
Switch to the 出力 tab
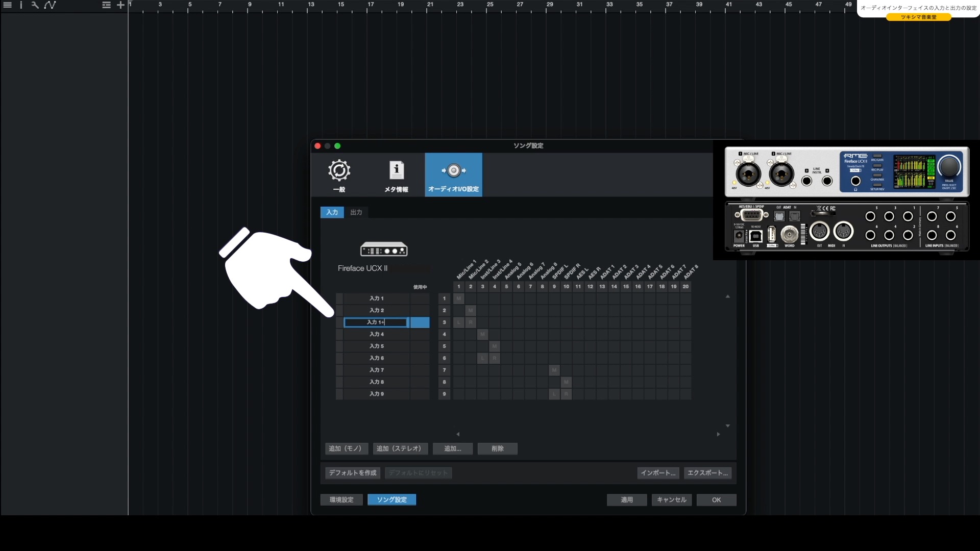[356, 212]
